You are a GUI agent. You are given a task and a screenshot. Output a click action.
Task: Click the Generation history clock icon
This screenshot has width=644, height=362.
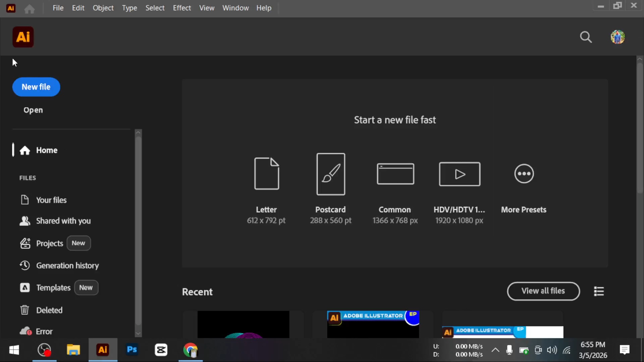tap(25, 265)
